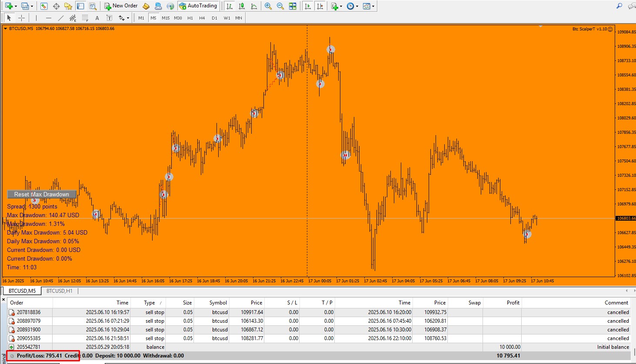This screenshot has height=364, width=636.
Task: Select the Vertical Line tool
Action: pyautogui.click(x=37, y=18)
